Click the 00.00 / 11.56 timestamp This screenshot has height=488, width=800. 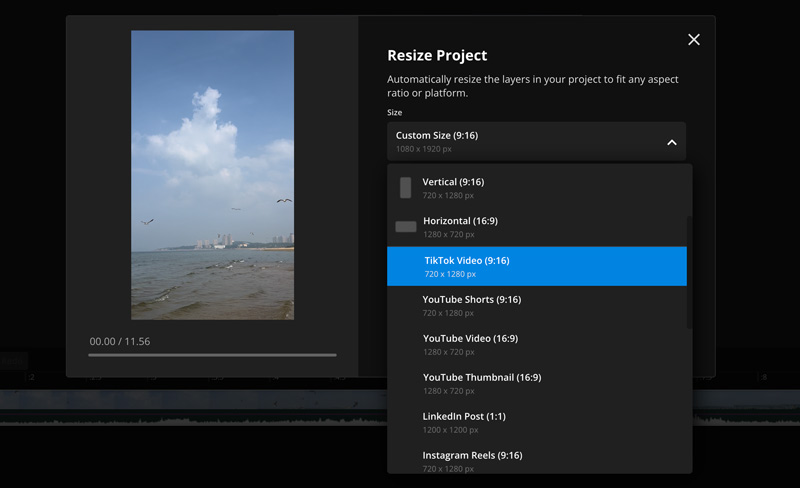(120, 341)
